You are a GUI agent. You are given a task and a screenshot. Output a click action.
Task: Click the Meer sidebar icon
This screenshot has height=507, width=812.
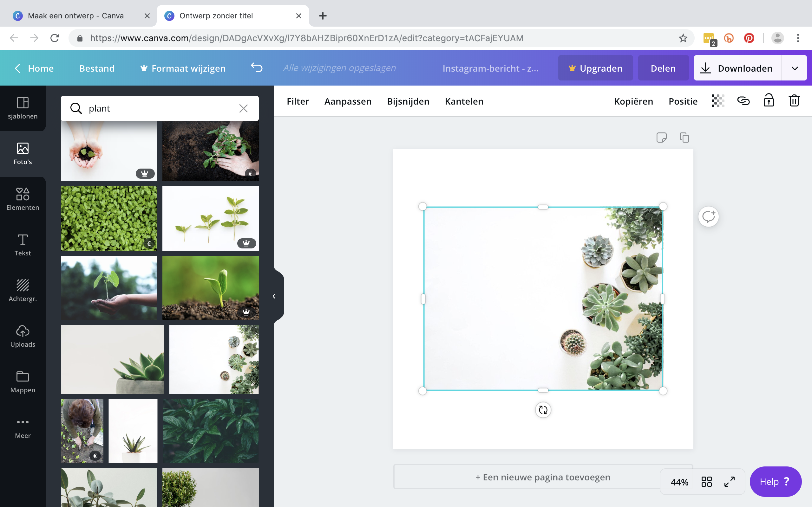(23, 427)
